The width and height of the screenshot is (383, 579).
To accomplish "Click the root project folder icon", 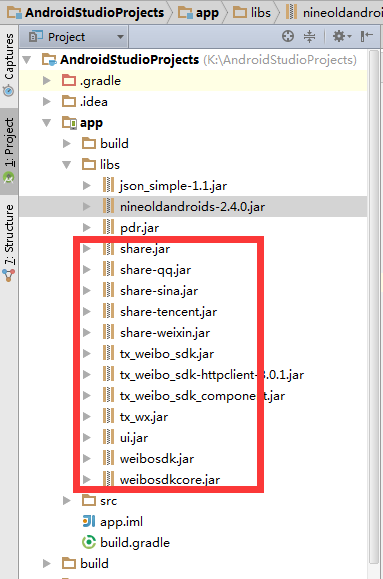I will [x=49, y=59].
